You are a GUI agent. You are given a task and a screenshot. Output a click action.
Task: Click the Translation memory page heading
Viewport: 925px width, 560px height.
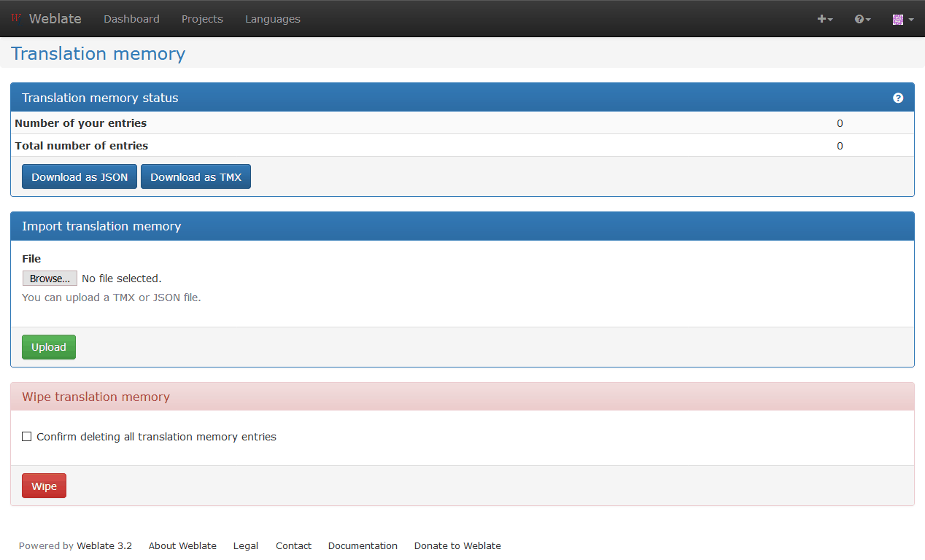(98, 54)
